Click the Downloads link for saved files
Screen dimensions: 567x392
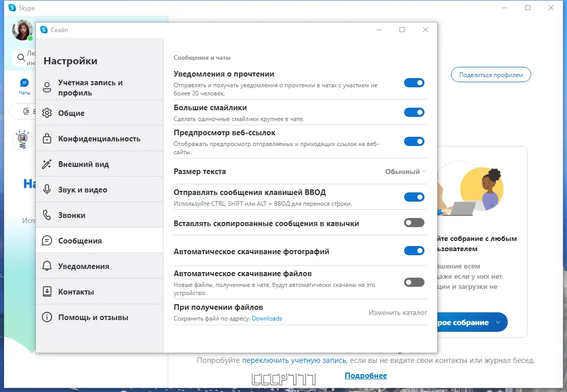(x=267, y=318)
